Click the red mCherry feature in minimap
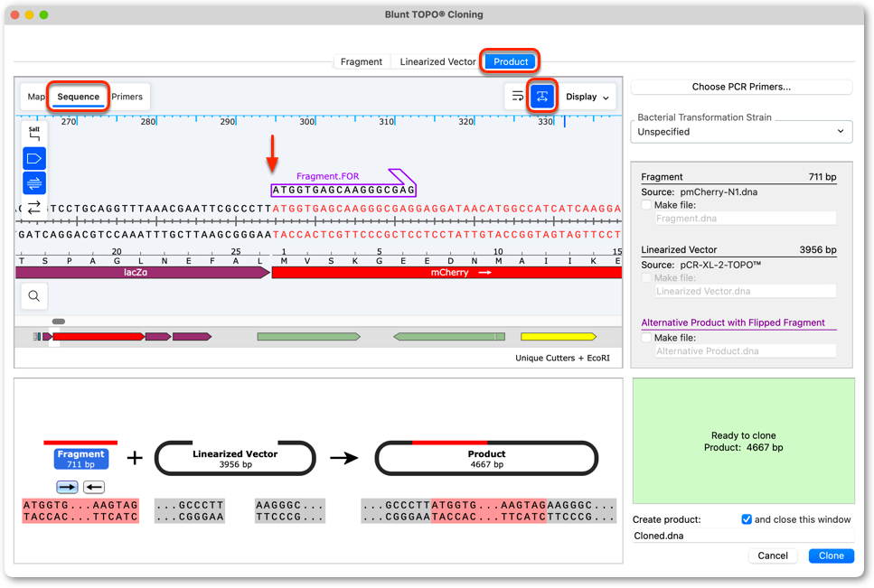 point(99,337)
